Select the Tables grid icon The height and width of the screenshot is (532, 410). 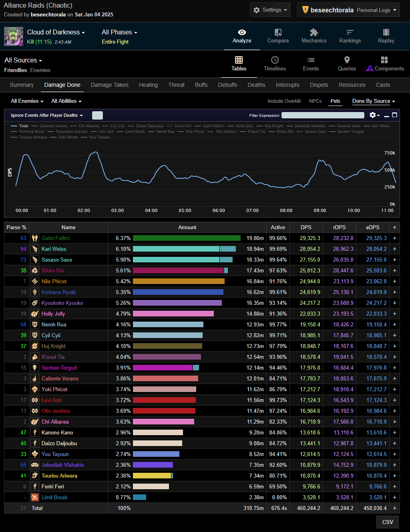239,60
